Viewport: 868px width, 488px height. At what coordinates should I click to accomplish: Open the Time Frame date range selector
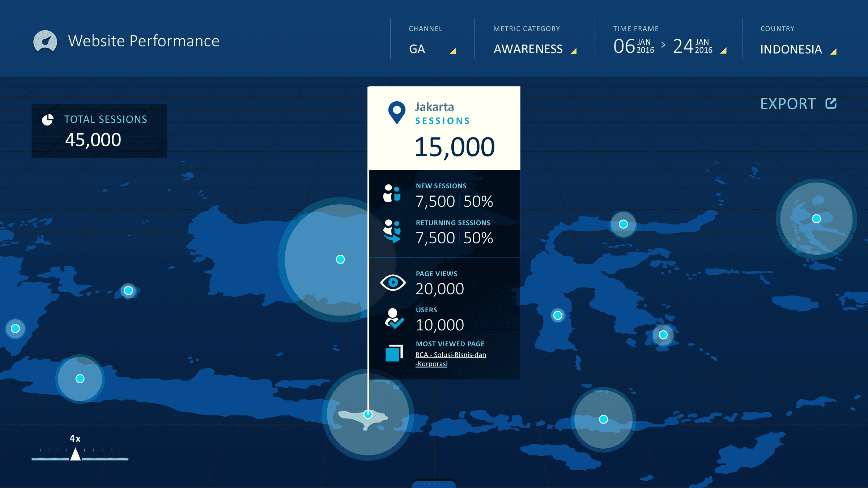pos(669,46)
